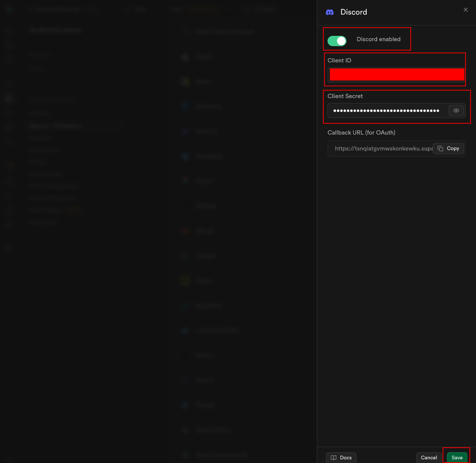Cancel the Discord configuration changes
This screenshot has width=476, height=463.
click(x=428, y=457)
